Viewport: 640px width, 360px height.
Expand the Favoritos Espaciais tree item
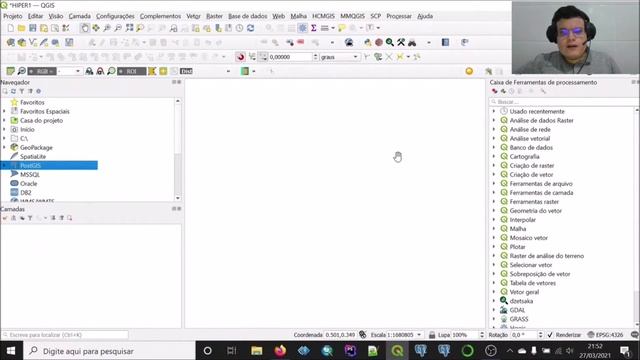[x=4, y=111]
